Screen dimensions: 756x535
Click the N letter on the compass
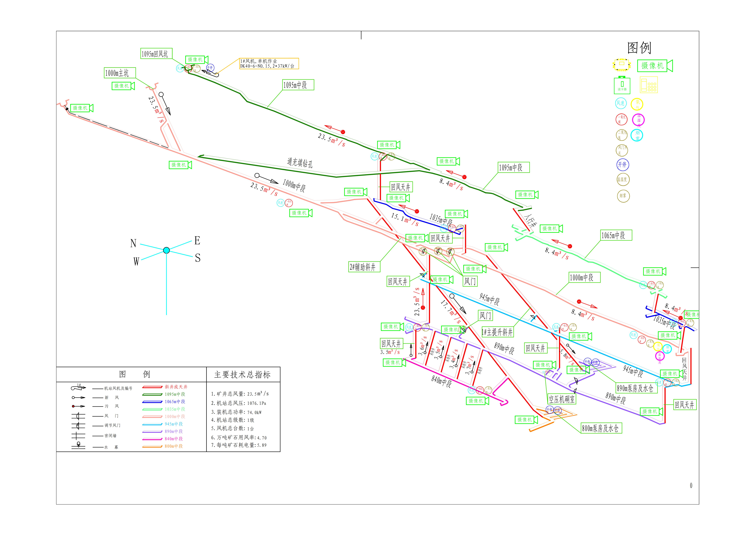133,243
